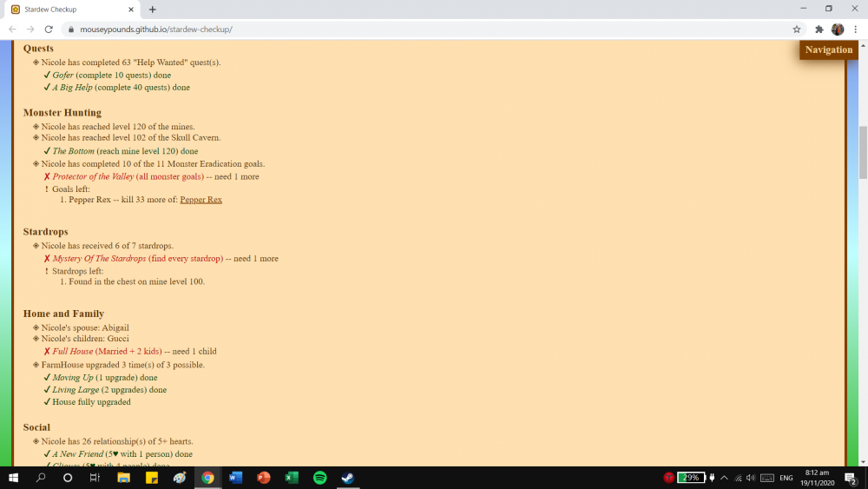868x489 pixels.
Task: Click The Bottom achievement line
Action: pyautogui.click(x=121, y=150)
